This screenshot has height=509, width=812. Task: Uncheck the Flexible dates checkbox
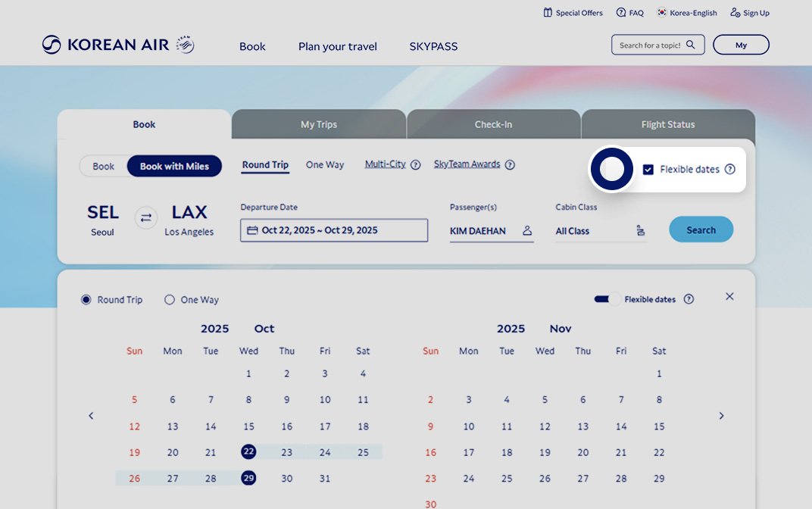648,170
